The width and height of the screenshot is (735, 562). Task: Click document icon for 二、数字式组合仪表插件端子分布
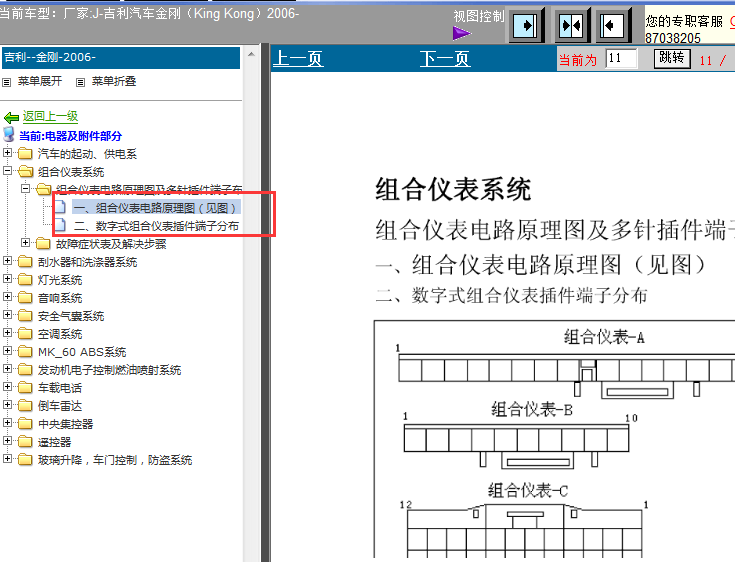pyautogui.click(x=60, y=225)
